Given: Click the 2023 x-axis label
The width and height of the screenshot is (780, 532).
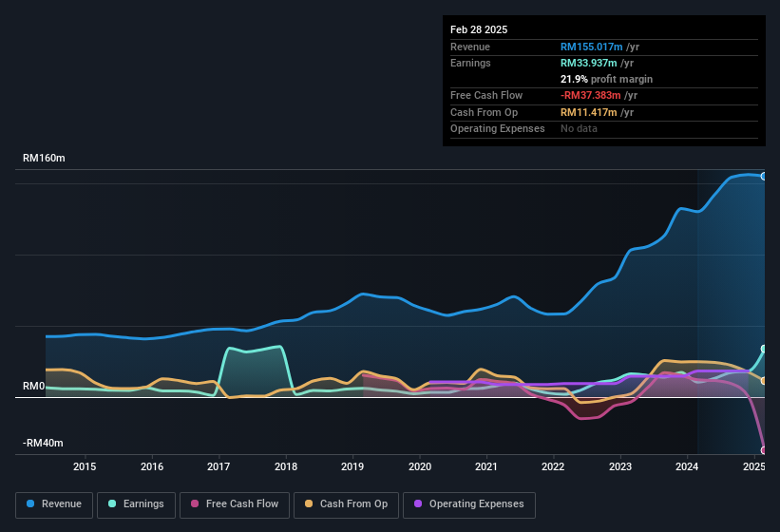Looking at the screenshot, I should [620, 466].
